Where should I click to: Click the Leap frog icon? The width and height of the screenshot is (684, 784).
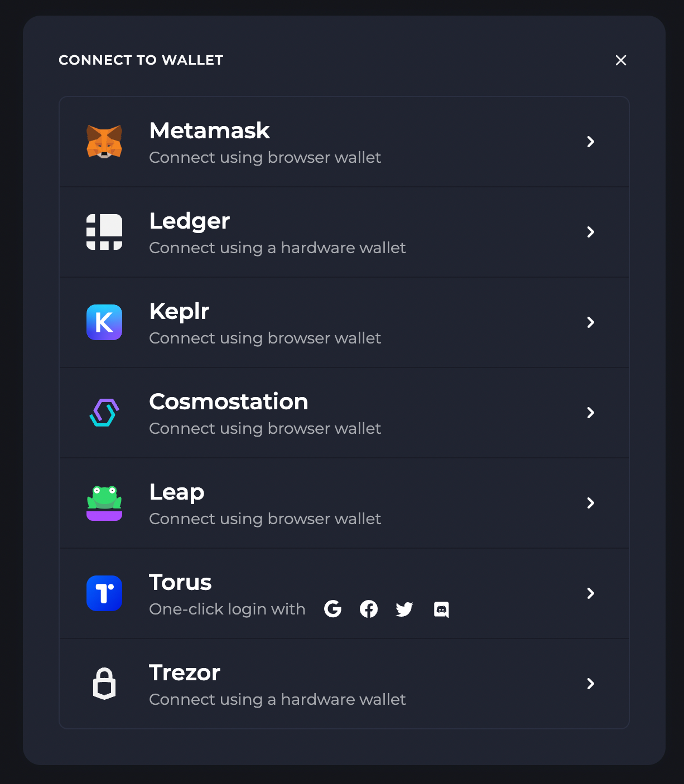coord(104,503)
